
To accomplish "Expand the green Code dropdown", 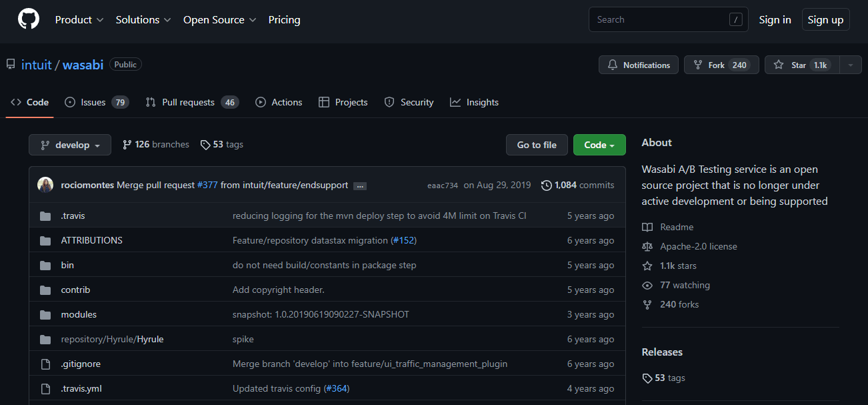I will 599,145.
